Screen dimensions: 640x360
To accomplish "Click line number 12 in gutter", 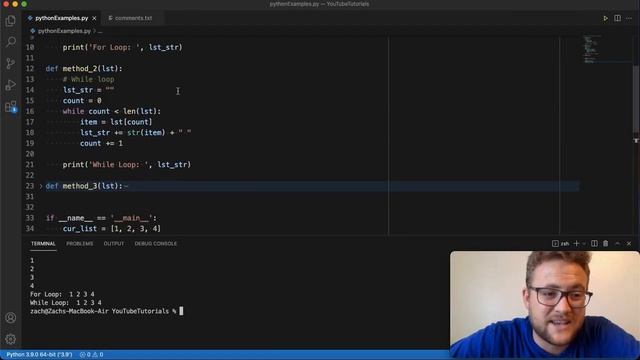I will (30, 69).
